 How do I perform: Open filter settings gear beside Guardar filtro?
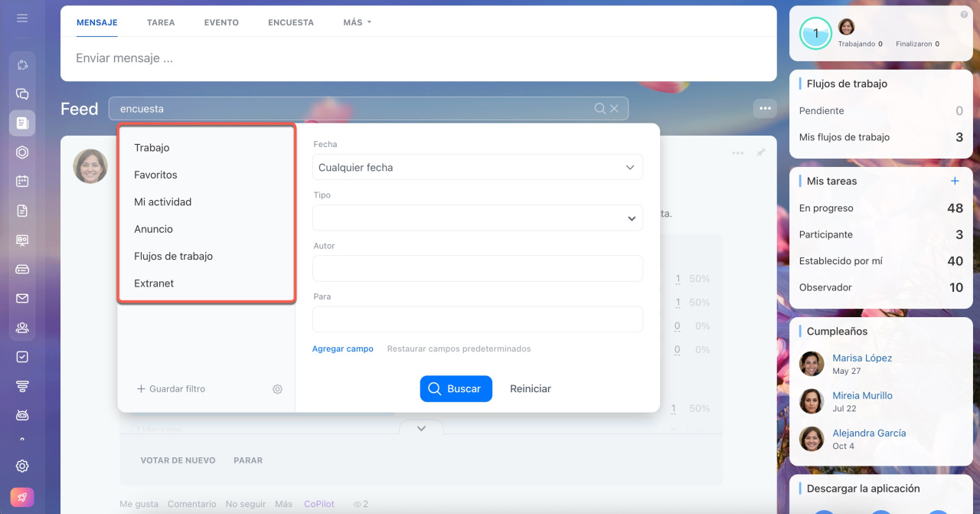click(x=277, y=389)
